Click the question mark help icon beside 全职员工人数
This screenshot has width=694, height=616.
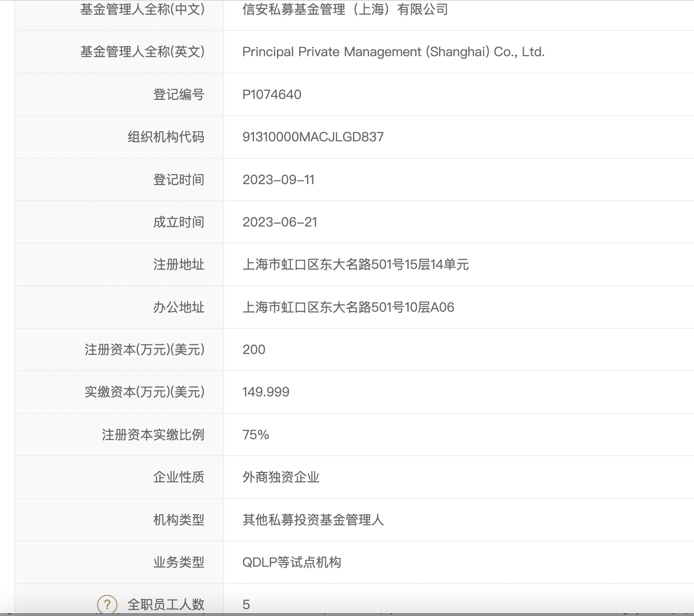point(107,604)
